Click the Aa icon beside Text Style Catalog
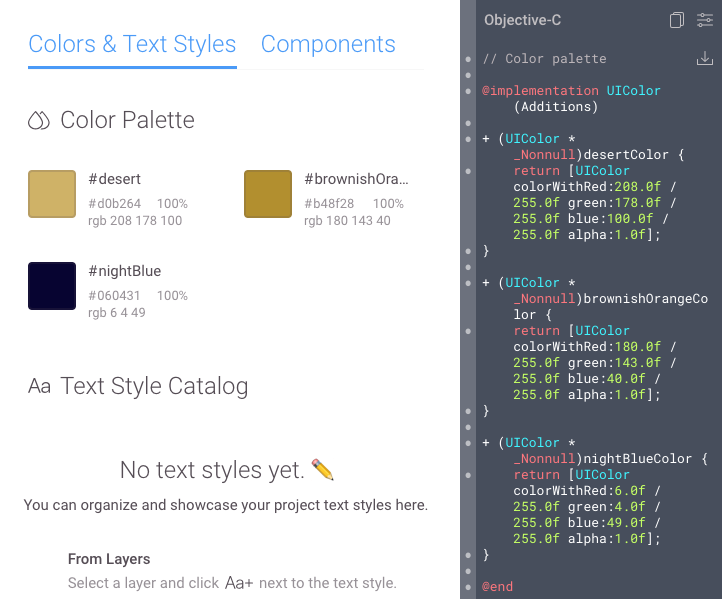 pyautogui.click(x=39, y=387)
